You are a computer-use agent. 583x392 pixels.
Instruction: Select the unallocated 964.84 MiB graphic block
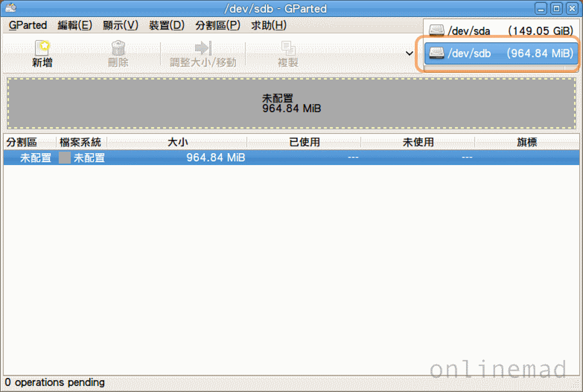coord(291,103)
